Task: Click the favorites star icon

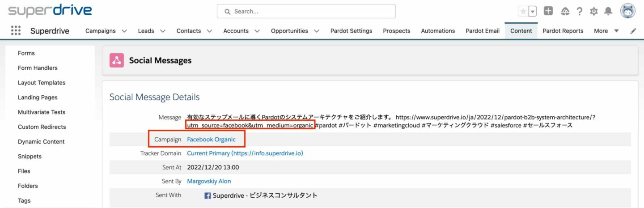Action: pyautogui.click(x=523, y=12)
